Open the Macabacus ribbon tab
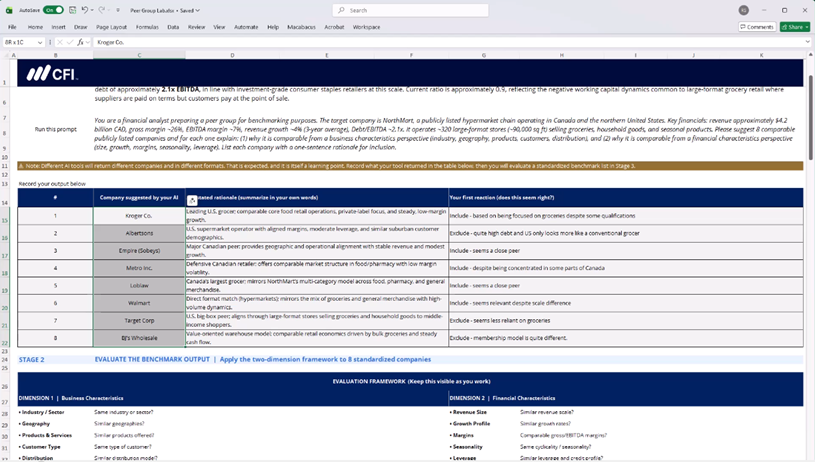The height and width of the screenshot is (462, 815). click(302, 27)
